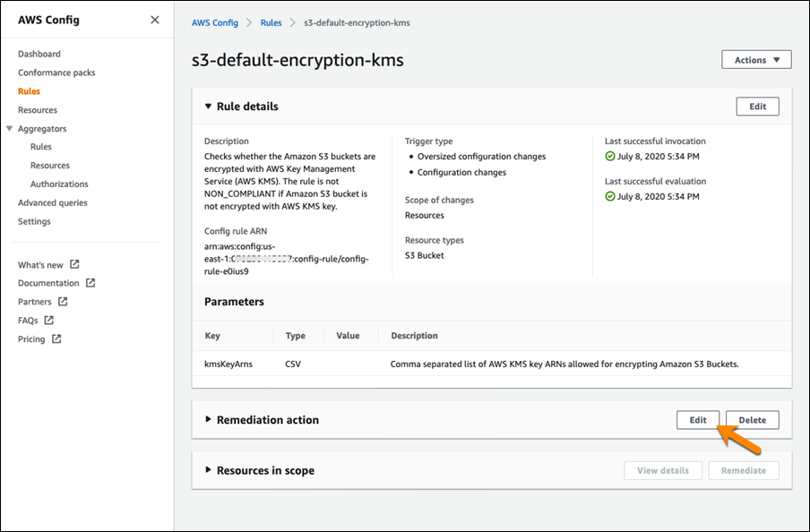Click external link icon next to Documentation
This screenshot has height=532, width=810.
pos(90,283)
